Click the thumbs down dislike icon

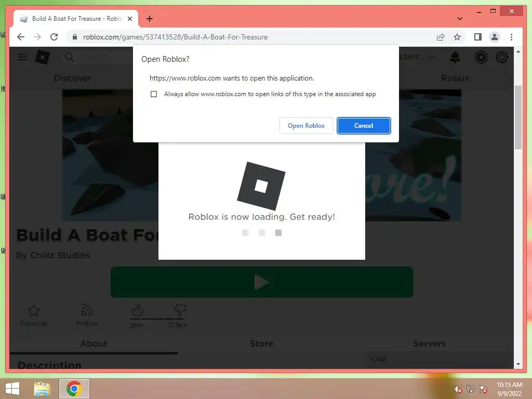tap(180, 310)
